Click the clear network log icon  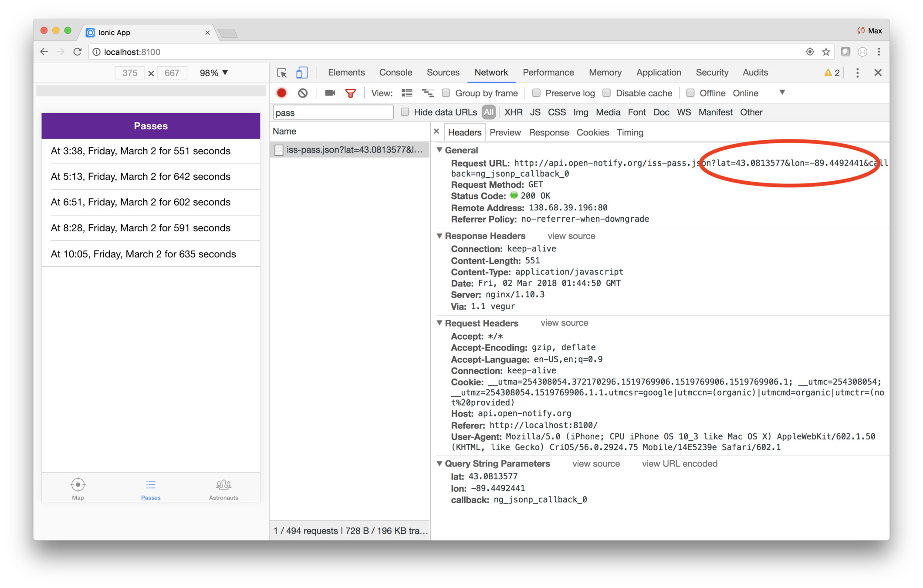[x=303, y=93]
